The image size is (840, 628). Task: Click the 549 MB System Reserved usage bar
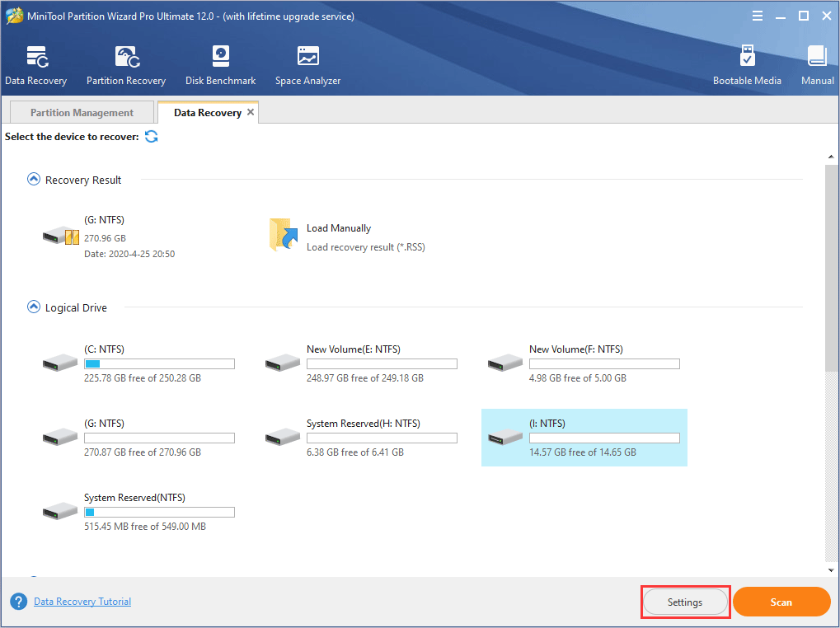[159, 513]
